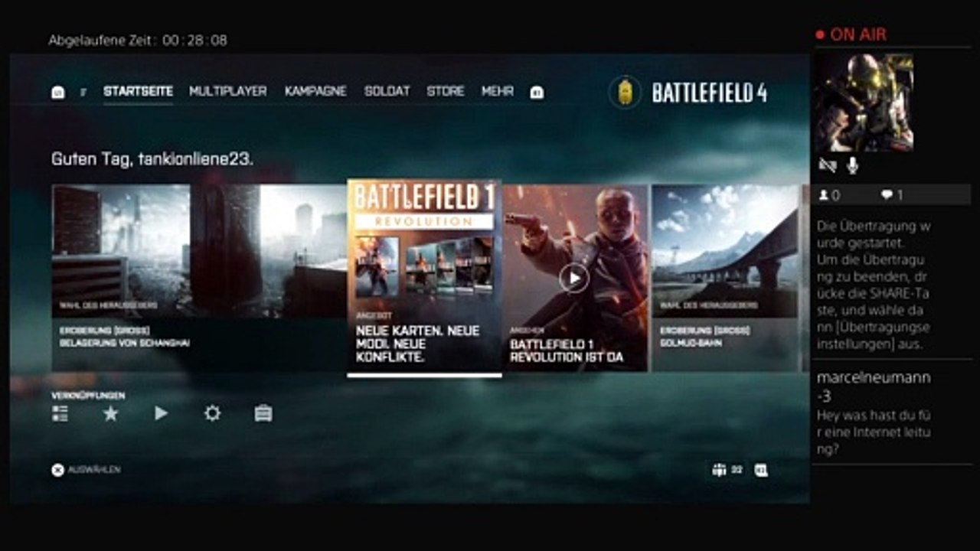Click the 'Guten Tag, tankionliene23.' greeting

pos(152,159)
